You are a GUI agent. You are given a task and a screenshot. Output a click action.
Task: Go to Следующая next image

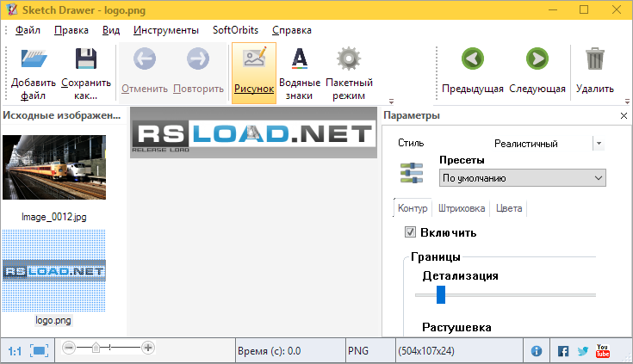(x=537, y=59)
